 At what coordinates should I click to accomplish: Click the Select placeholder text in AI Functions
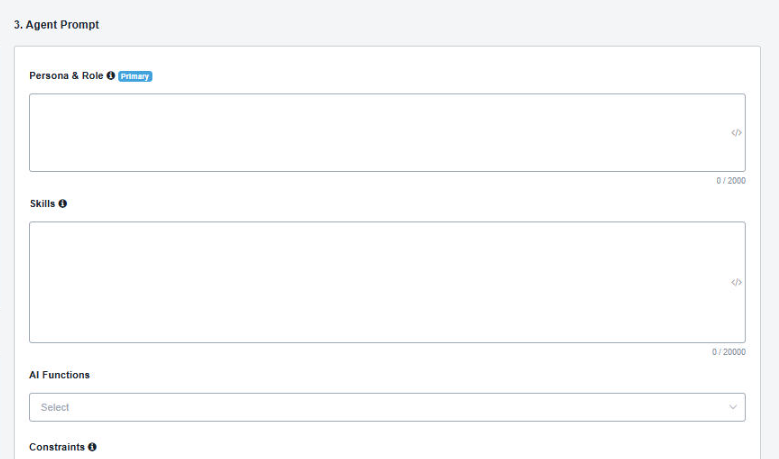pos(55,407)
